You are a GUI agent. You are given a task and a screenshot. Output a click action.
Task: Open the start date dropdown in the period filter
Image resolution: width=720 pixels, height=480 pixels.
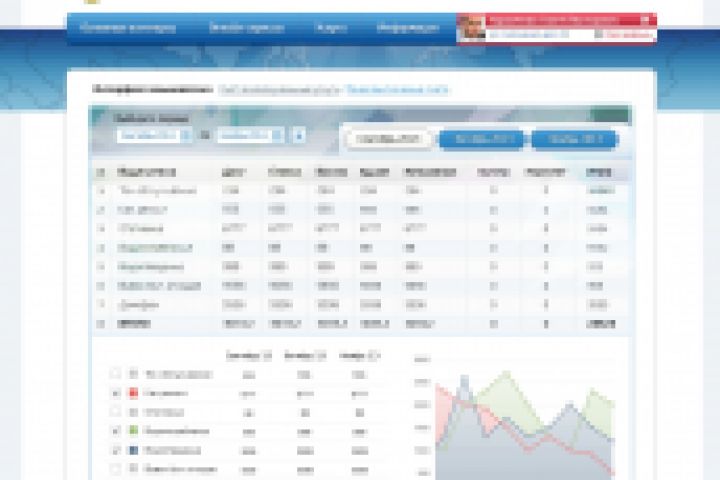[x=154, y=136]
